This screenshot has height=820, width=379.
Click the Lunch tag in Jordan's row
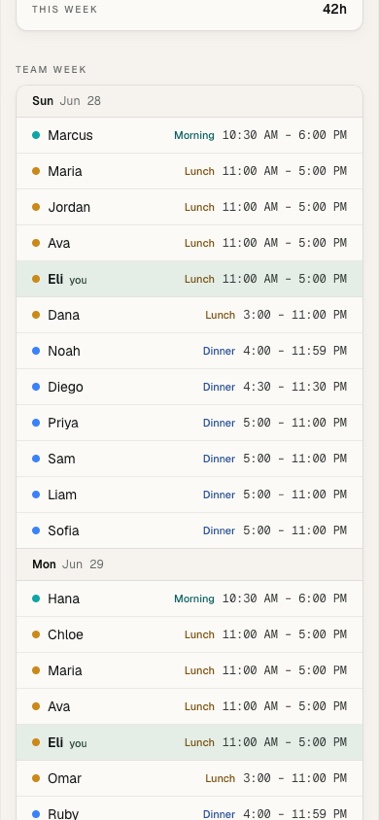tap(199, 207)
